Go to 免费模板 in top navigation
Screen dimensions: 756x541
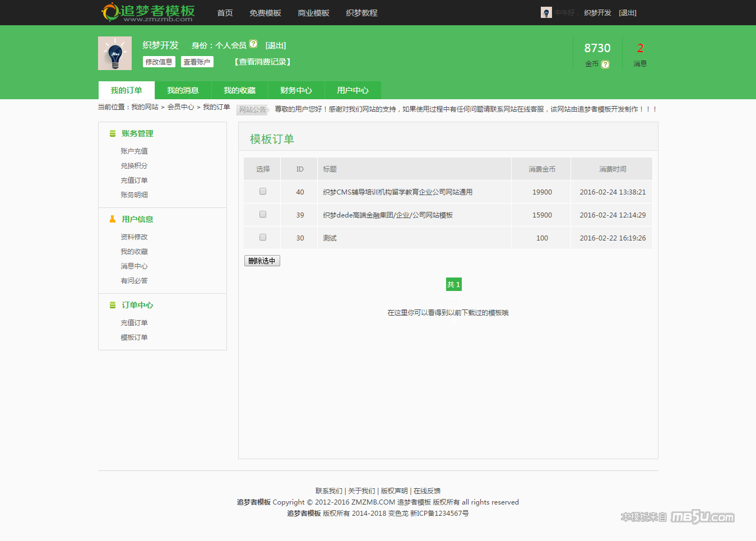click(x=265, y=13)
